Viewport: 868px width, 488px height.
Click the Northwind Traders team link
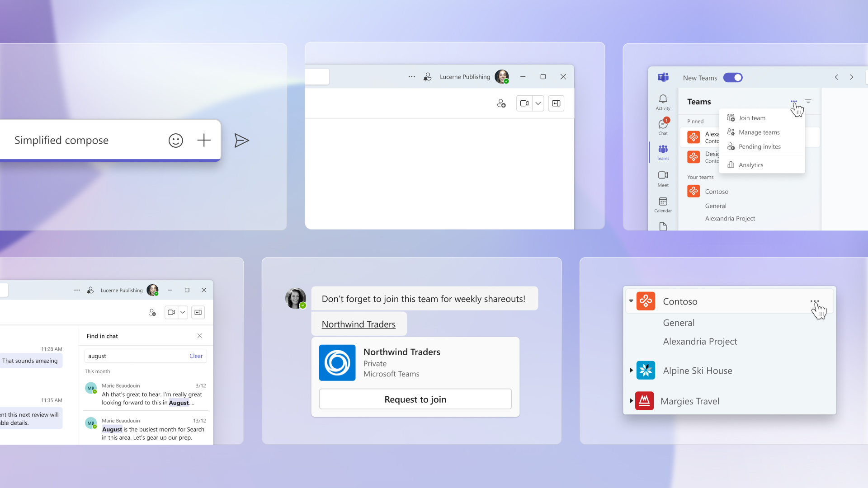point(359,324)
